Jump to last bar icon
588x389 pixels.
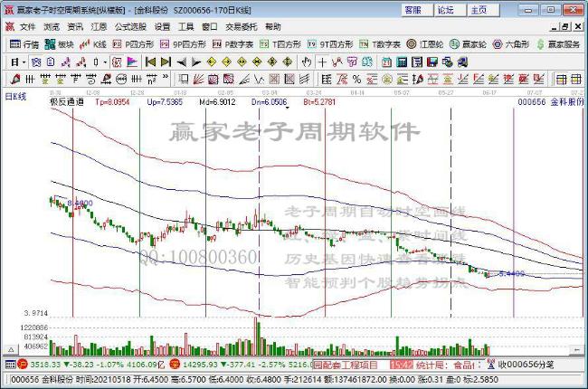[x=166, y=62]
